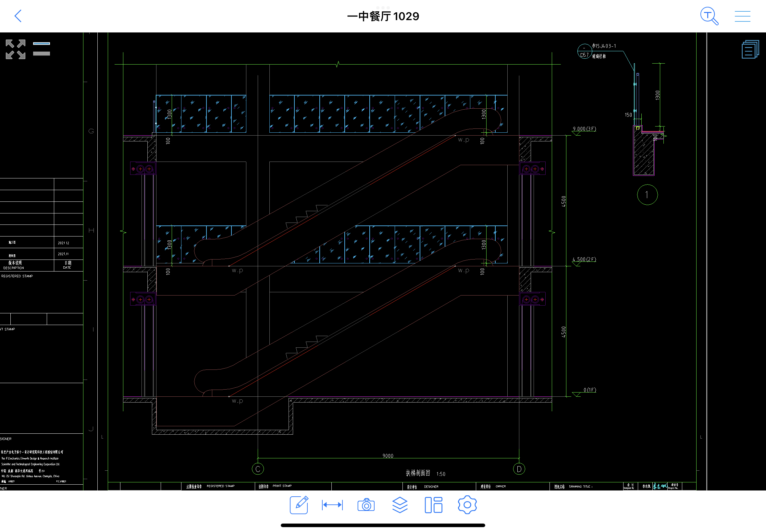The height and width of the screenshot is (532, 766).
Task: Tap the w.p label below ground floor
Action: pyautogui.click(x=238, y=401)
